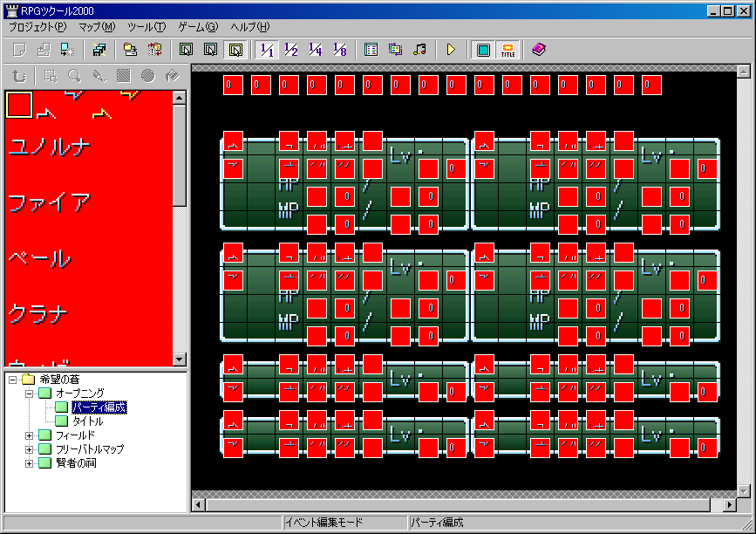
Task: Click the map view scroll up arrow
Action: pyautogui.click(x=744, y=72)
